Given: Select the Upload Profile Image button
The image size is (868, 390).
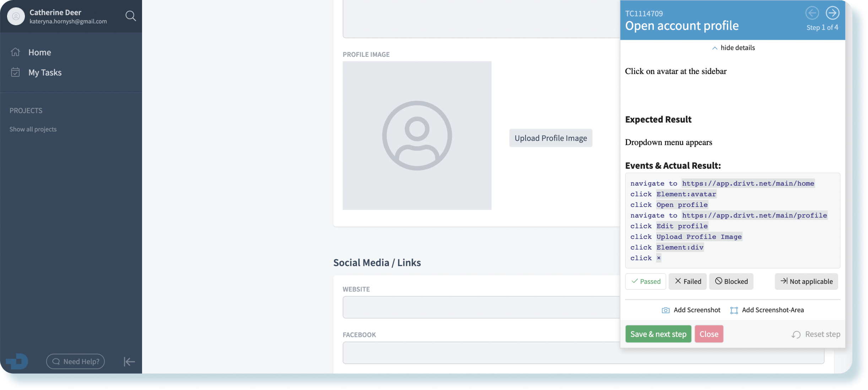Looking at the screenshot, I should pyautogui.click(x=550, y=138).
